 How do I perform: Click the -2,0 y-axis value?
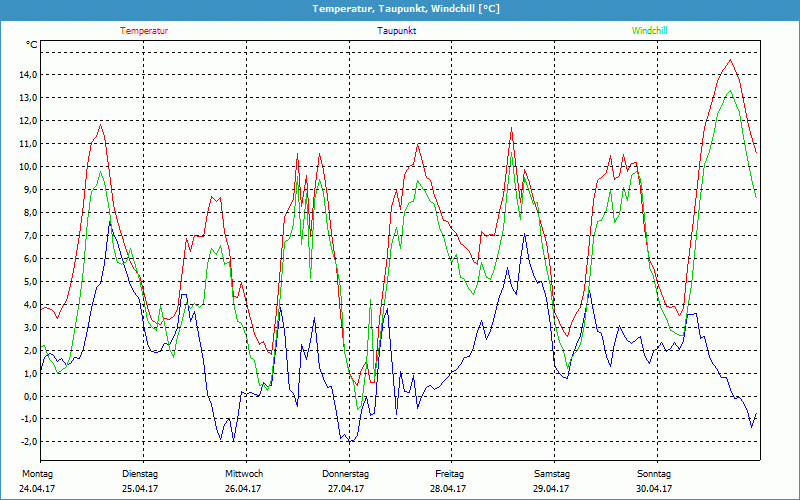pos(30,442)
